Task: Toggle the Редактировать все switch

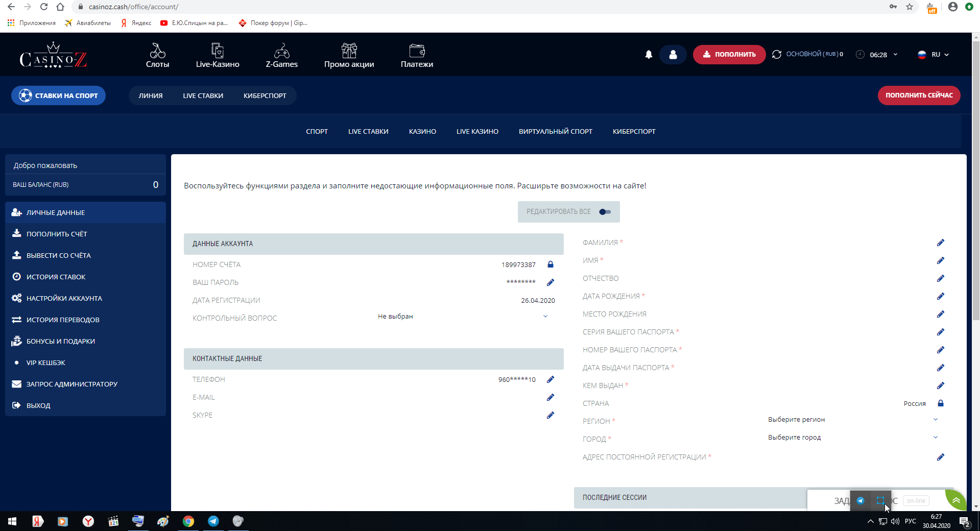Action: tap(605, 212)
